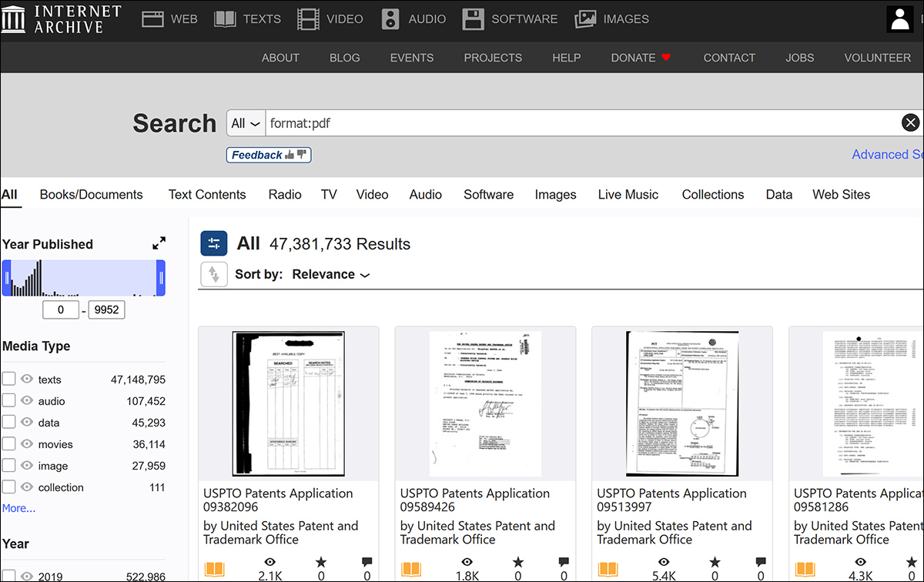The width and height of the screenshot is (924, 582).
Task: Click the search query text field
Action: [583, 123]
